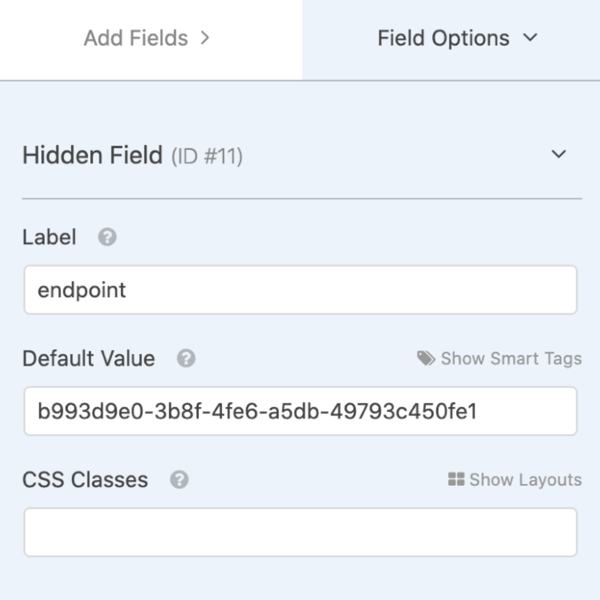Open help tooltip for Default Value
This screenshot has width=600, height=600.
[186, 358]
